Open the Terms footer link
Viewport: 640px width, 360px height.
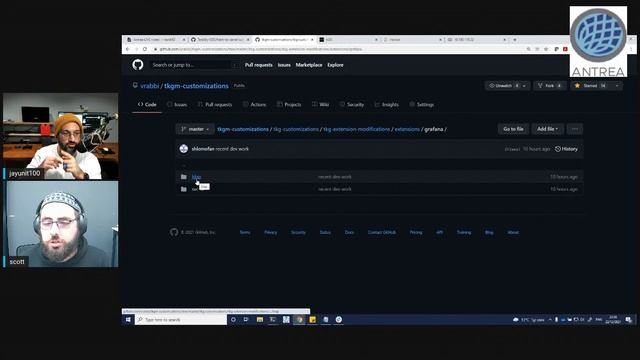(245, 232)
